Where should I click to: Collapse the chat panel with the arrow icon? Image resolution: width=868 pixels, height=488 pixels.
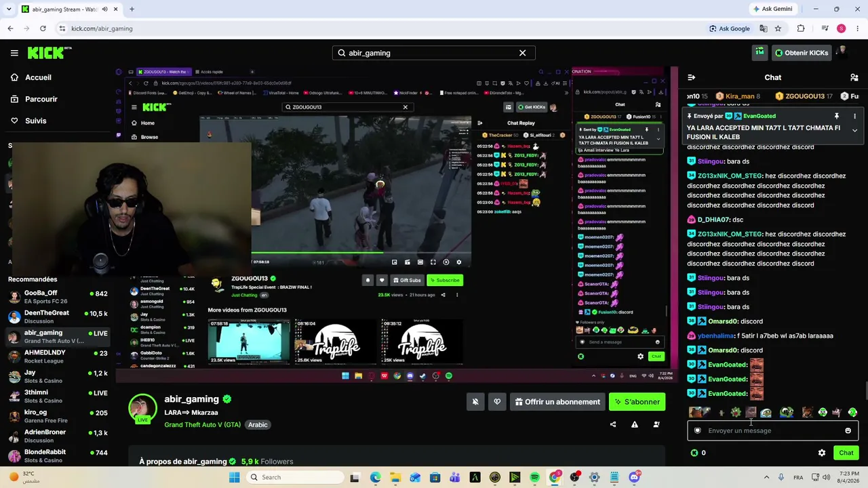[691, 77]
